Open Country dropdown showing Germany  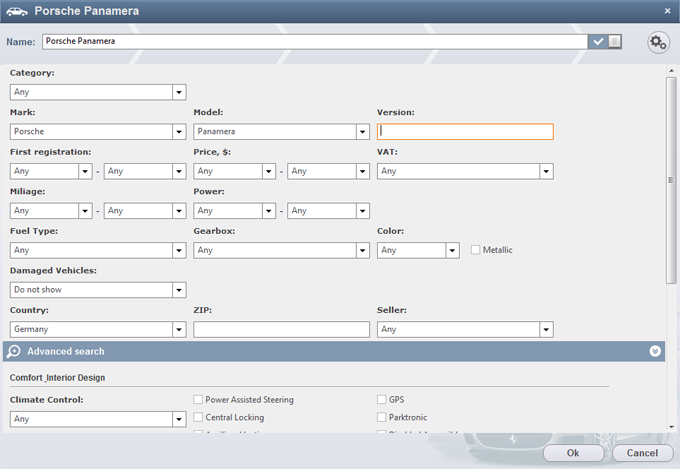98,329
